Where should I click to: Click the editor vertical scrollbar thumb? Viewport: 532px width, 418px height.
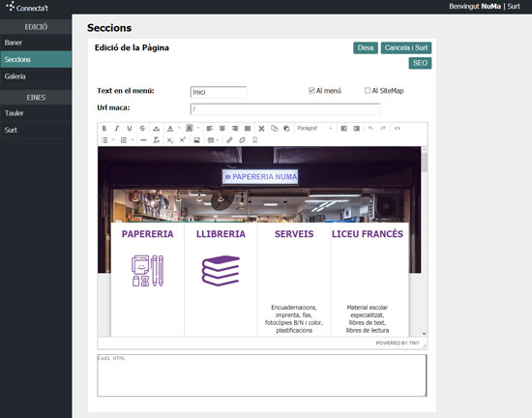tap(424, 163)
